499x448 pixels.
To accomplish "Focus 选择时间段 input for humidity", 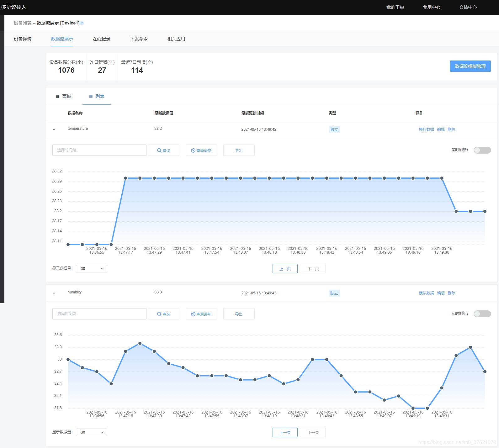I will tap(99, 314).
